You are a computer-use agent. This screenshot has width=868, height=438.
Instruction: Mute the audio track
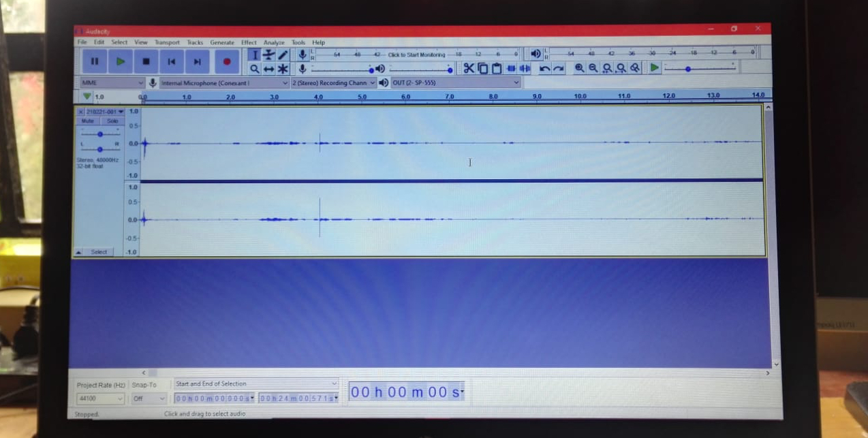coord(88,121)
